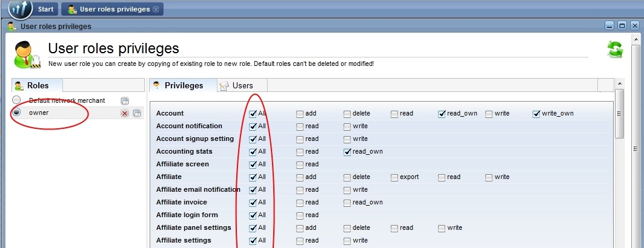644x248 pixels.
Task: Enable read for Affiiliate screen
Action: coord(300,165)
